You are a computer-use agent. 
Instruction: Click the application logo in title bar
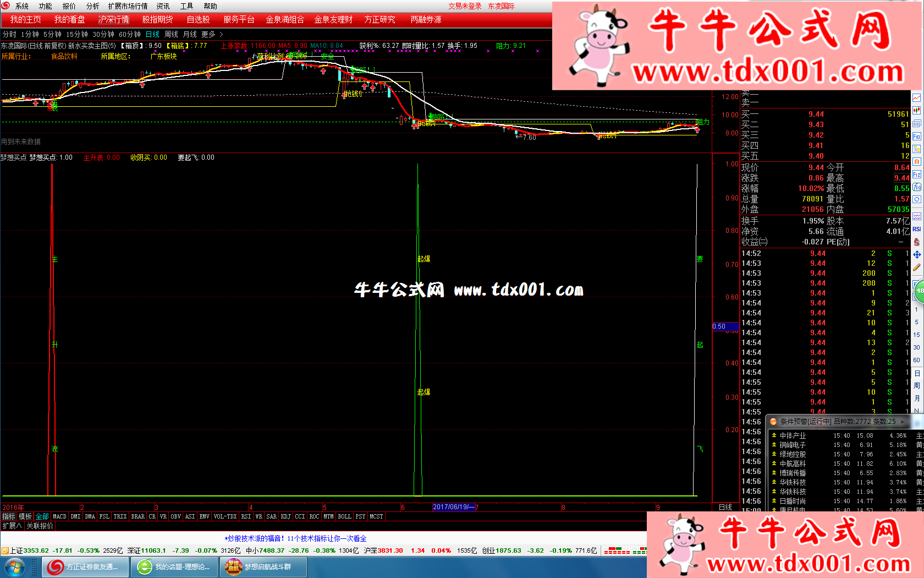click(5, 6)
